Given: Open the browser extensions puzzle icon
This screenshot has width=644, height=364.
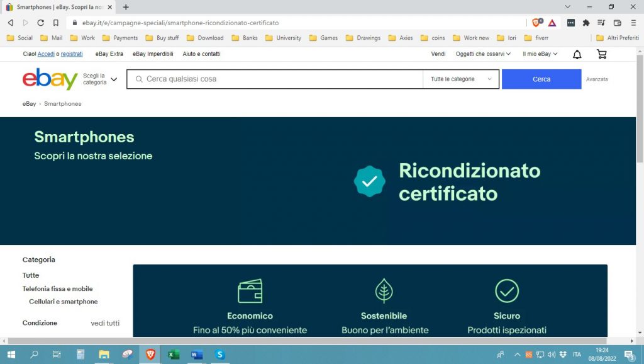Looking at the screenshot, I should point(586,23).
